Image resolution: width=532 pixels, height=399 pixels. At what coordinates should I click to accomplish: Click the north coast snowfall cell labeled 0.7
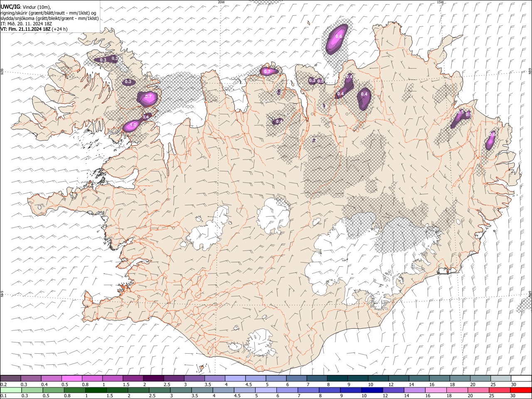pos(269,71)
